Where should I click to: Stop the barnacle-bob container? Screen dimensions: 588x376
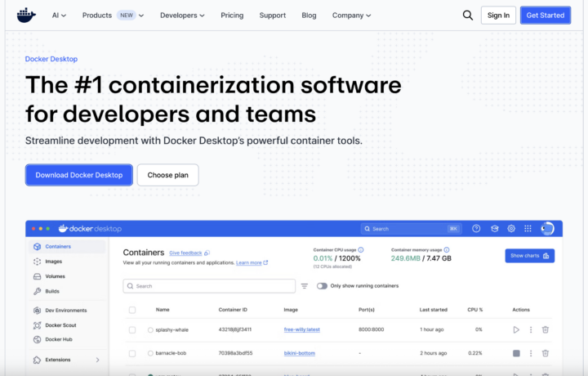[516, 353]
